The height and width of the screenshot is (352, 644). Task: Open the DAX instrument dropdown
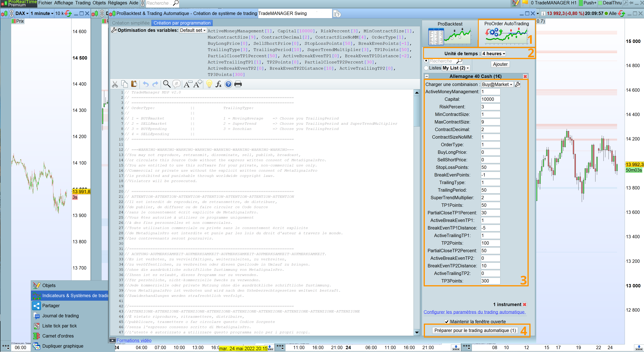(x=22, y=13)
